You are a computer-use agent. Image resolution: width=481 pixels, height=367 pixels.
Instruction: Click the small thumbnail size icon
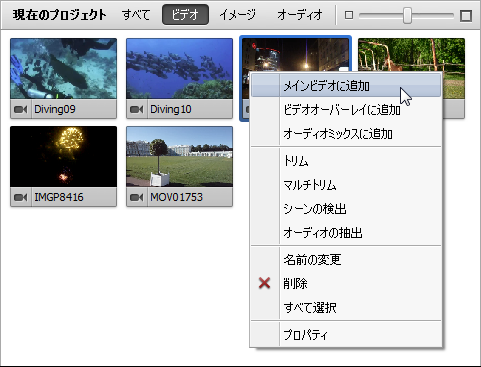[x=349, y=15]
